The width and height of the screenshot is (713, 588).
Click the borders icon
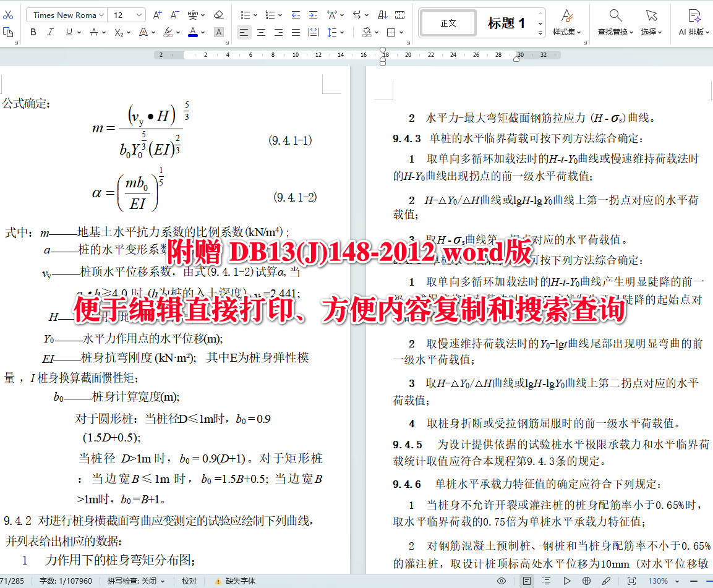391,32
